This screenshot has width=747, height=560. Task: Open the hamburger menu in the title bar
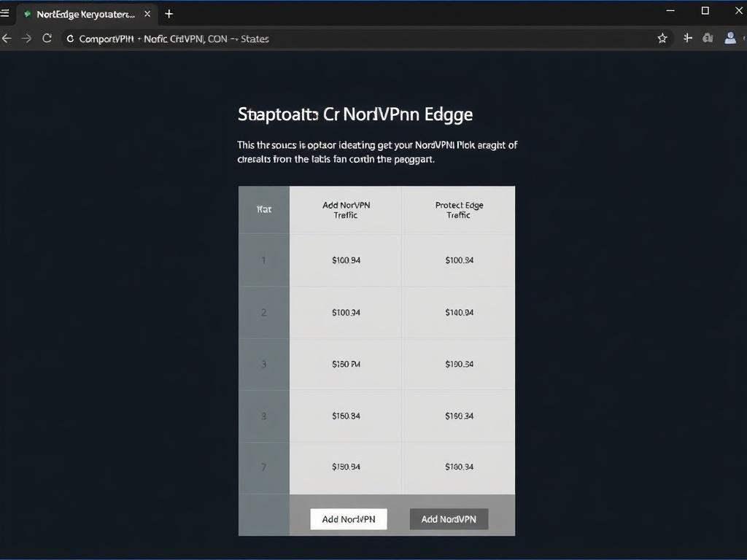click(x=5, y=13)
